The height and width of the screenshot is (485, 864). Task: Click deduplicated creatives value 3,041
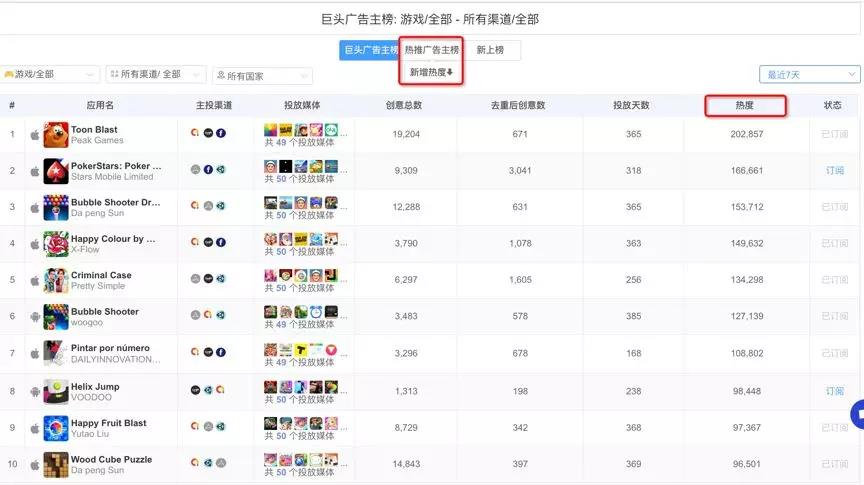pyautogui.click(x=520, y=171)
